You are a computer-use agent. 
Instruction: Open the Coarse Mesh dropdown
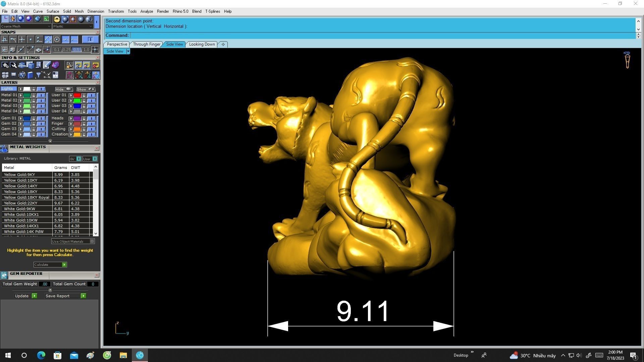click(26, 26)
